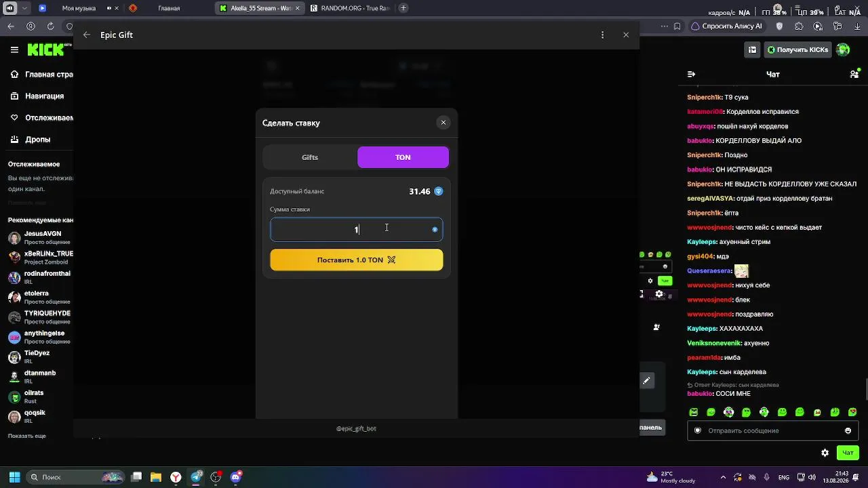Go back in the Epic Gift window
This screenshot has height=488, width=868.
[86, 35]
